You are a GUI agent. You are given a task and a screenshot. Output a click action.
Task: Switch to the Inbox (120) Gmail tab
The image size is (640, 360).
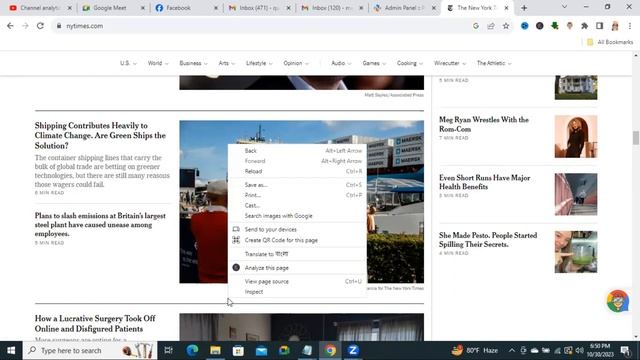(x=331, y=8)
